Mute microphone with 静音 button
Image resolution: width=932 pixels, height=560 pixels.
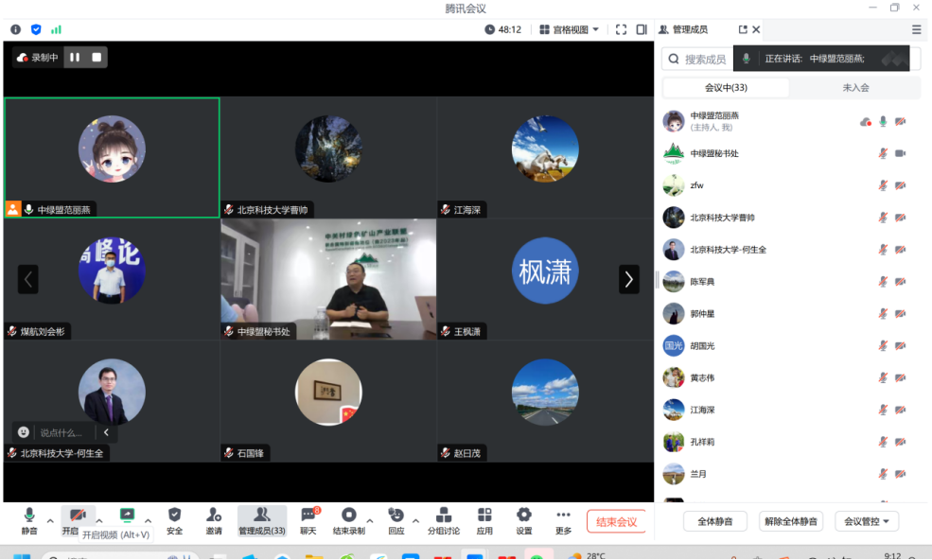28,521
